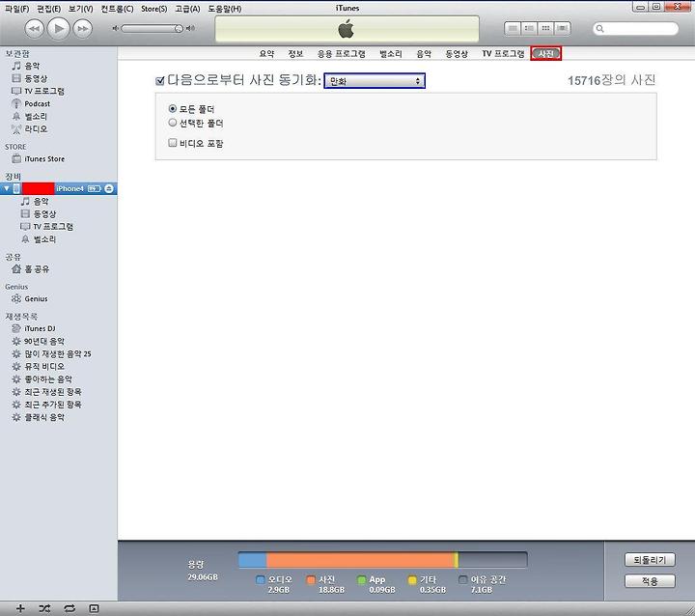Open iTunes Store in sidebar
Screen dimensions: 695x616
pos(44,158)
